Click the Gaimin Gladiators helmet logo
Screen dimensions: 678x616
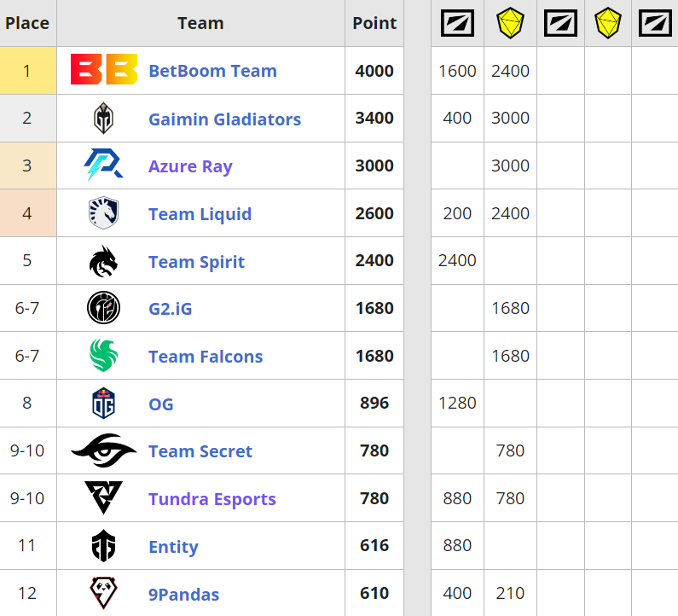[x=103, y=119]
